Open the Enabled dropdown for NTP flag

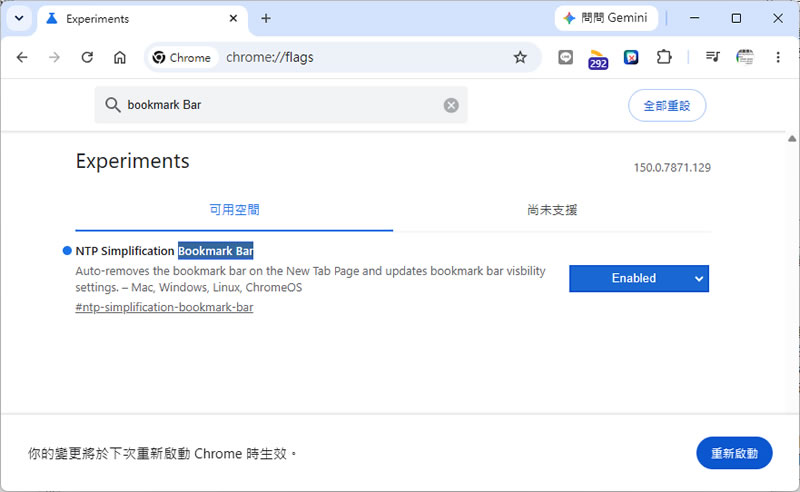pos(639,278)
